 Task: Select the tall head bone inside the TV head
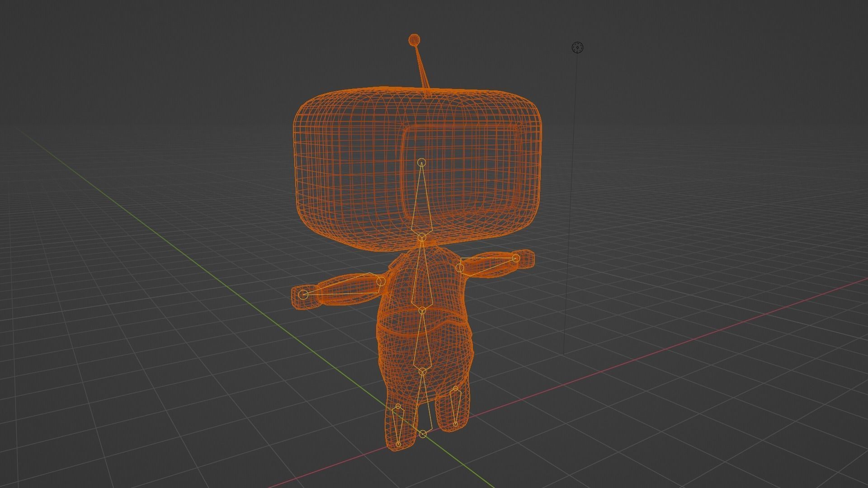[x=422, y=200]
